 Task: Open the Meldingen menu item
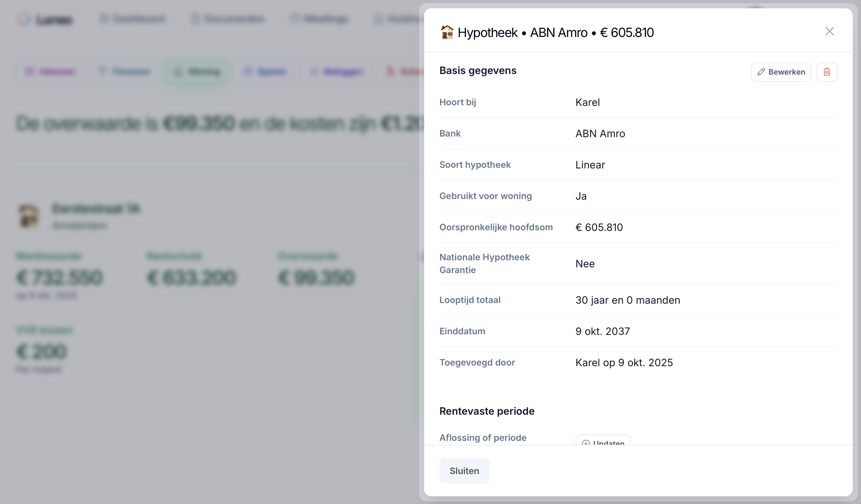396,19
